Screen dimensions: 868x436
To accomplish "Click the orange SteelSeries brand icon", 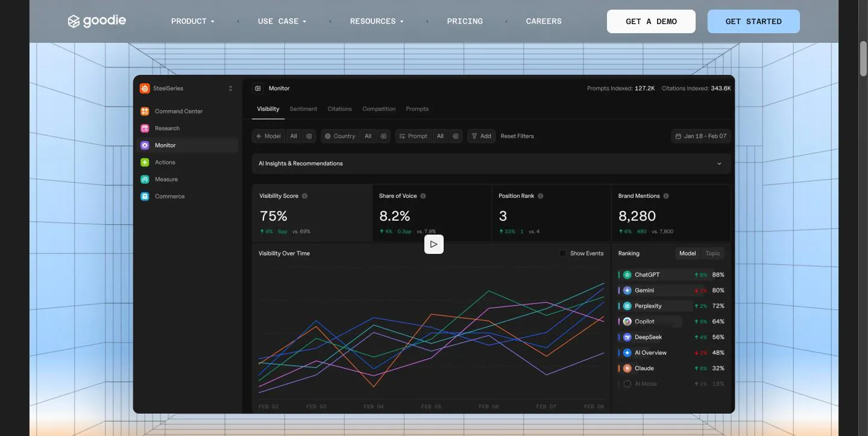I will point(145,89).
